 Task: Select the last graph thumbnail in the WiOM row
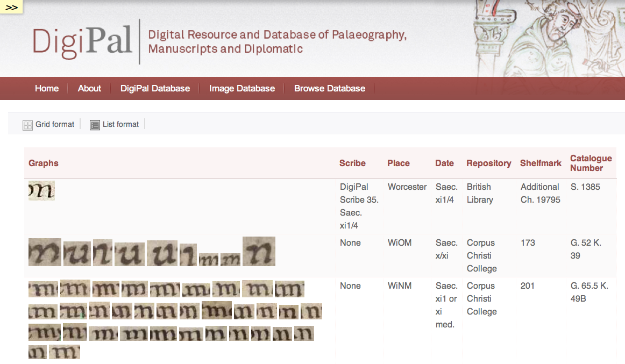[x=259, y=251]
